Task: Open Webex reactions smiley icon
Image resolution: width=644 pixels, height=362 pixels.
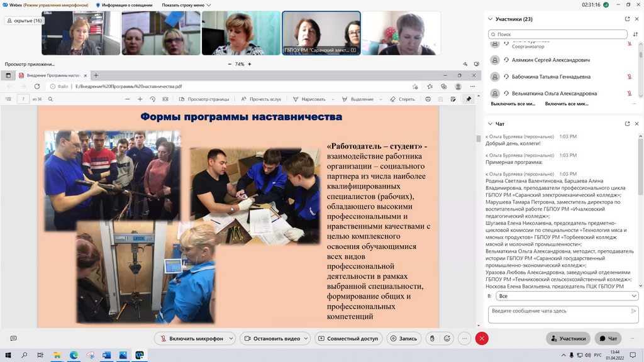Action: [x=447, y=338]
